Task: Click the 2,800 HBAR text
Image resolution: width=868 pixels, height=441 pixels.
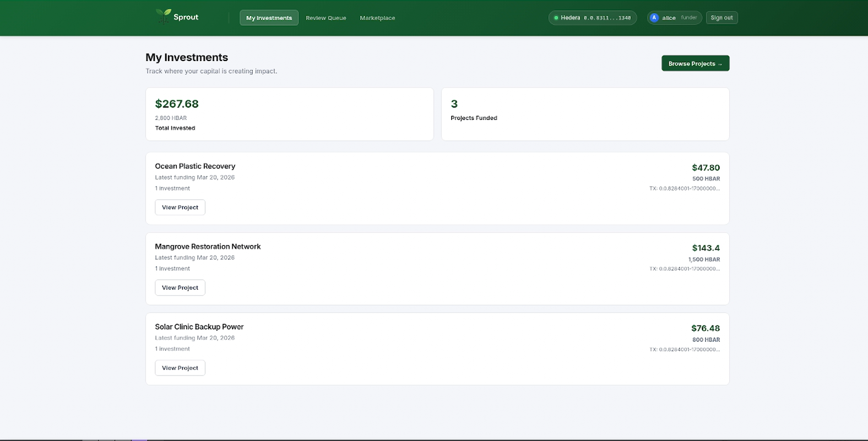Action: [171, 118]
